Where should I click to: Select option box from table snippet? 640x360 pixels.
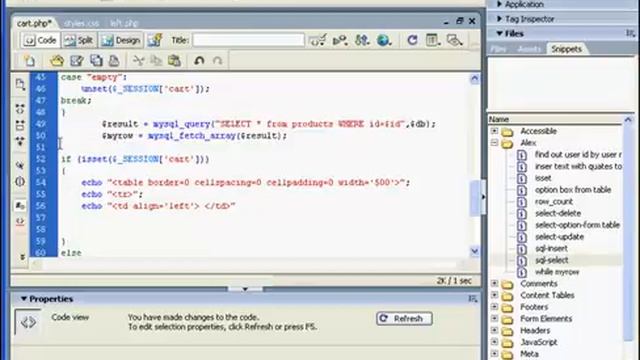573,190
